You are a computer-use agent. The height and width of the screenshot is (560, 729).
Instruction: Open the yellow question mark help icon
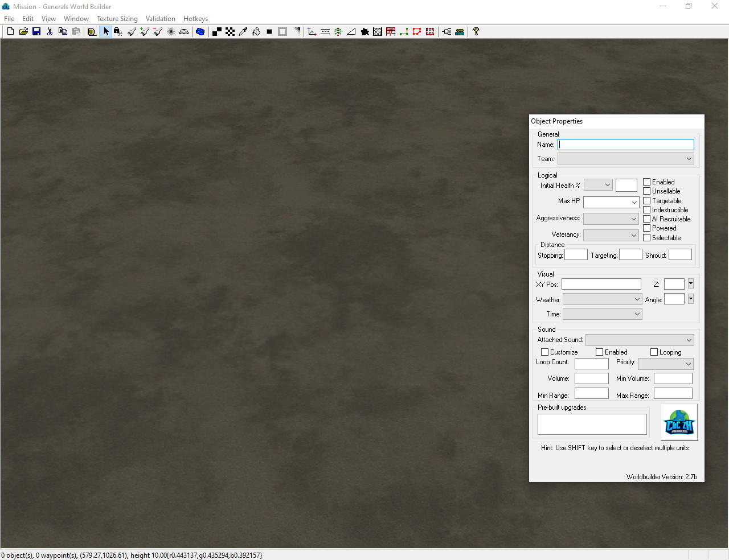[x=476, y=32]
